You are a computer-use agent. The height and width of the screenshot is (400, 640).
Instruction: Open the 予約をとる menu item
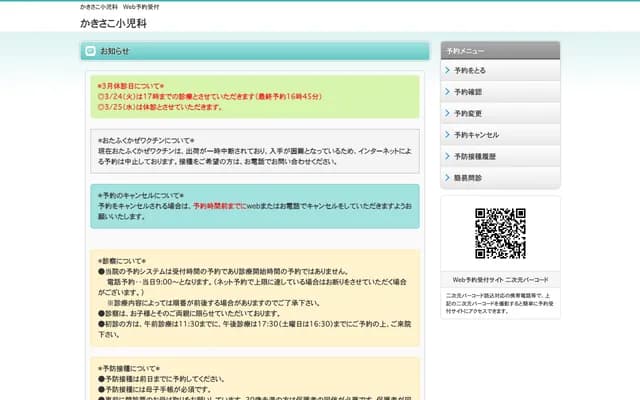point(470,71)
